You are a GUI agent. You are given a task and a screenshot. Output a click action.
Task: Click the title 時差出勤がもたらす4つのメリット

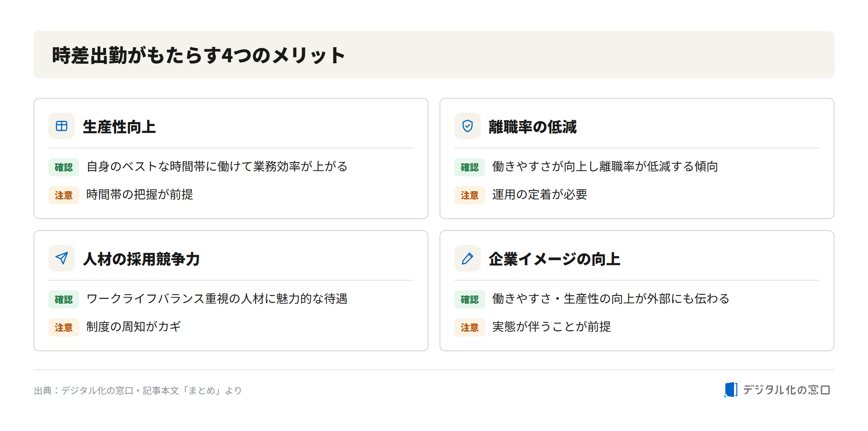click(x=198, y=55)
